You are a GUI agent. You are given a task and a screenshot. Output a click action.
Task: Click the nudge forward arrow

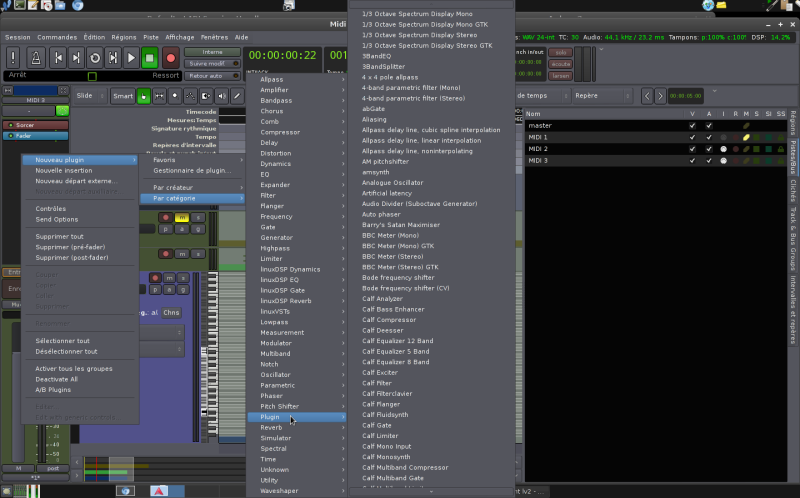click(x=660, y=96)
